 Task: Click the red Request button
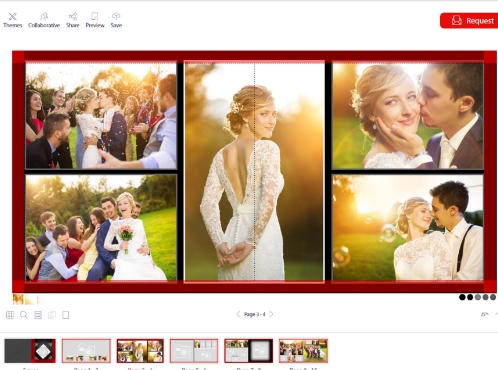click(x=469, y=21)
